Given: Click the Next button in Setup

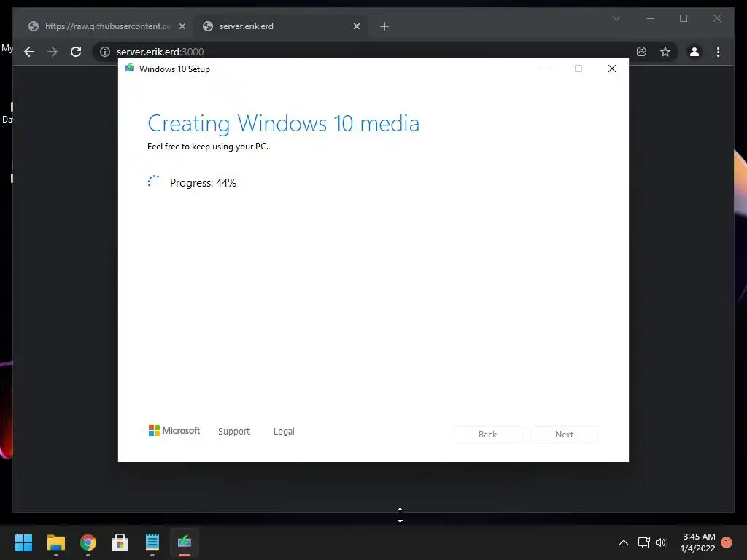Looking at the screenshot, I should 564,435.
